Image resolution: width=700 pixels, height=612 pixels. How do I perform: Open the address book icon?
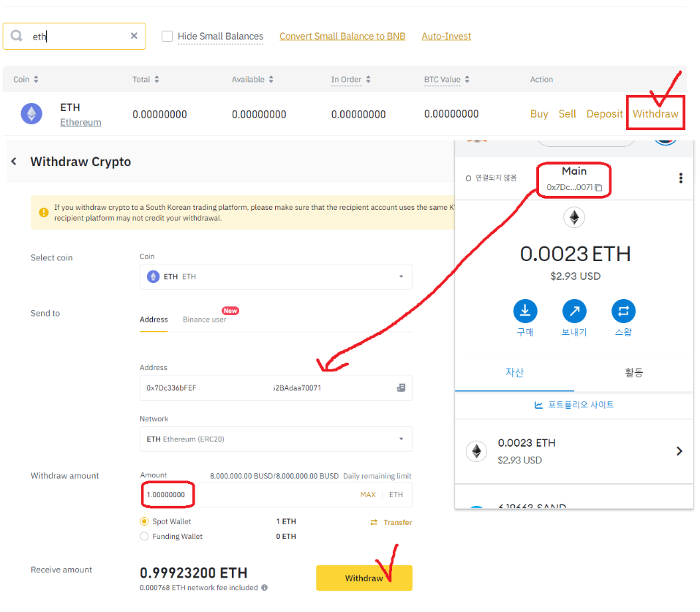click(x=401, y=388)
